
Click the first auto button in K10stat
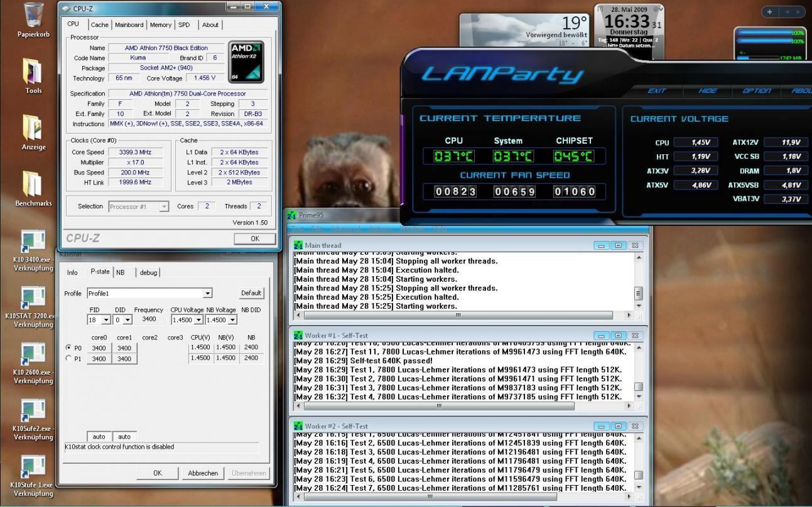point(99,437)
